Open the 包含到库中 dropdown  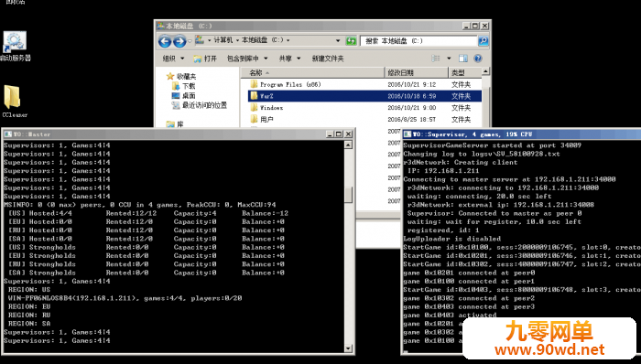tap(247, 59)
